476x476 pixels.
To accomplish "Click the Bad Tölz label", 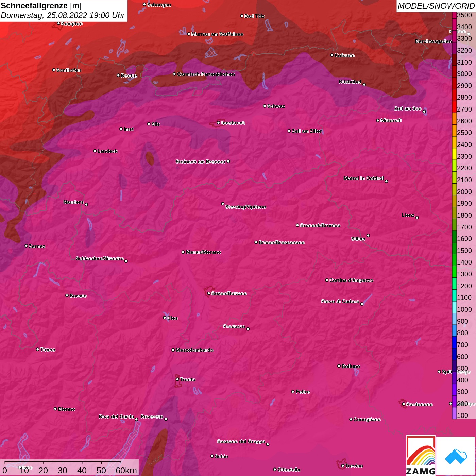I will (x=254, y=16).
